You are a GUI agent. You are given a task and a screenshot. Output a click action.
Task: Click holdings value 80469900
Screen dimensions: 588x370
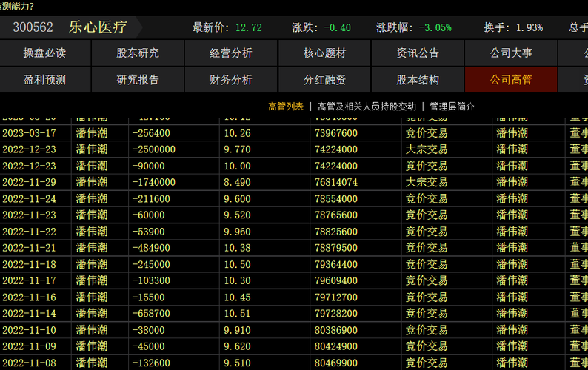pyautogui.click(x=336, y=363)
